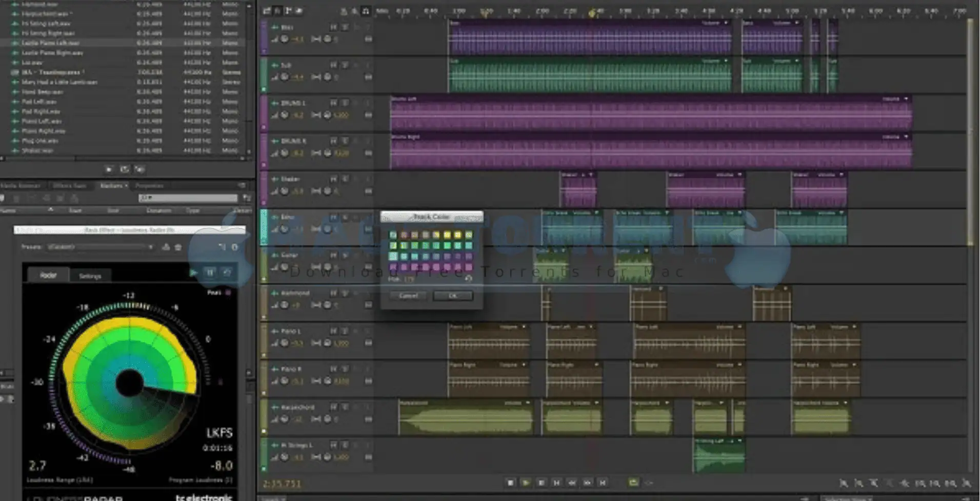Rewind using the transport rewind button
The width and height of the screenshot is (980, 501).
572,483
